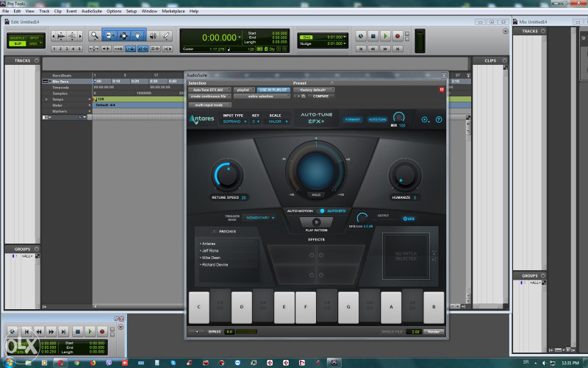This screenshot has width=588, height=368.
Task: Choose the Selector tool
Action: click(123, 36)
